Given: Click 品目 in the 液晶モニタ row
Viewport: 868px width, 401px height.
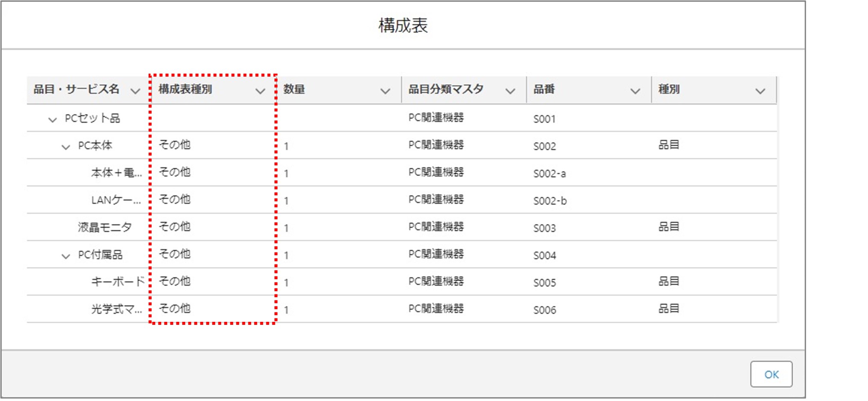Looking at the screenshot, I should click(x=669, y=226).
